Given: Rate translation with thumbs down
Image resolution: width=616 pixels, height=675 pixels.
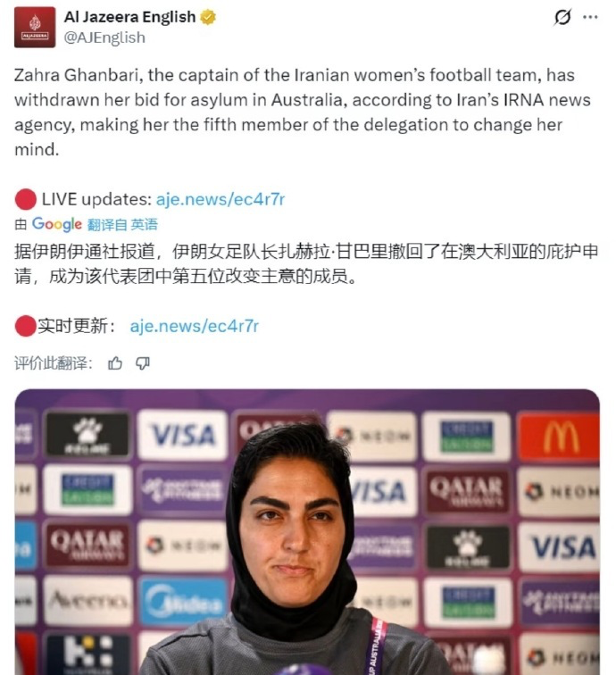Looking at the screenshot, I should tap(143, 363).
